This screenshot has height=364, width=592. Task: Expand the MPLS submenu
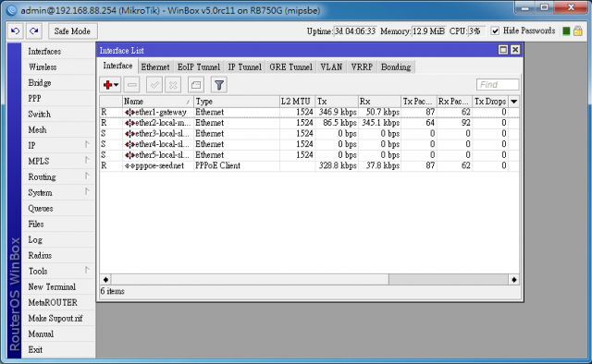tap(58, 162)
